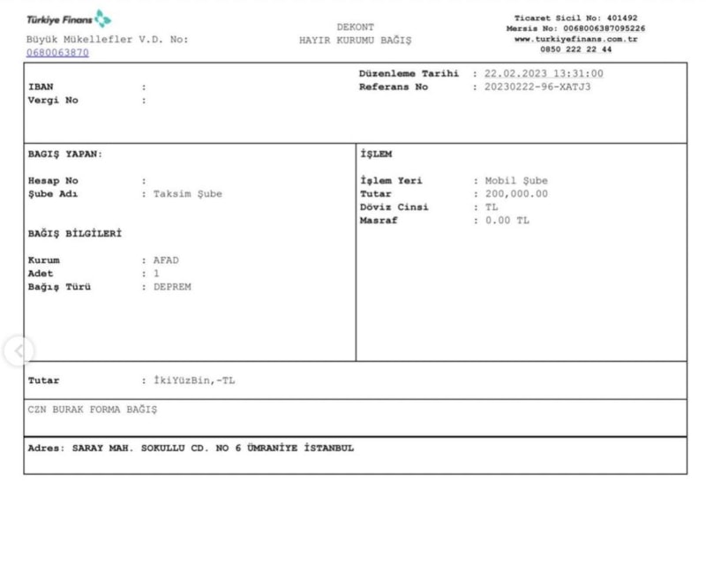This screenshot has width=706, height=588.
Task: Open the www.turkiyefinans.com.tr website link
Action: (575, 39)
